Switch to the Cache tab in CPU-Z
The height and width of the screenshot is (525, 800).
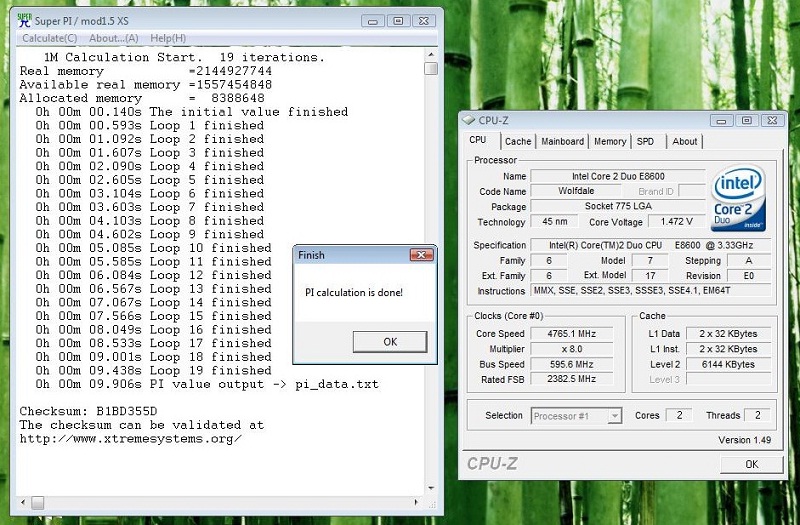coord(518,141)
